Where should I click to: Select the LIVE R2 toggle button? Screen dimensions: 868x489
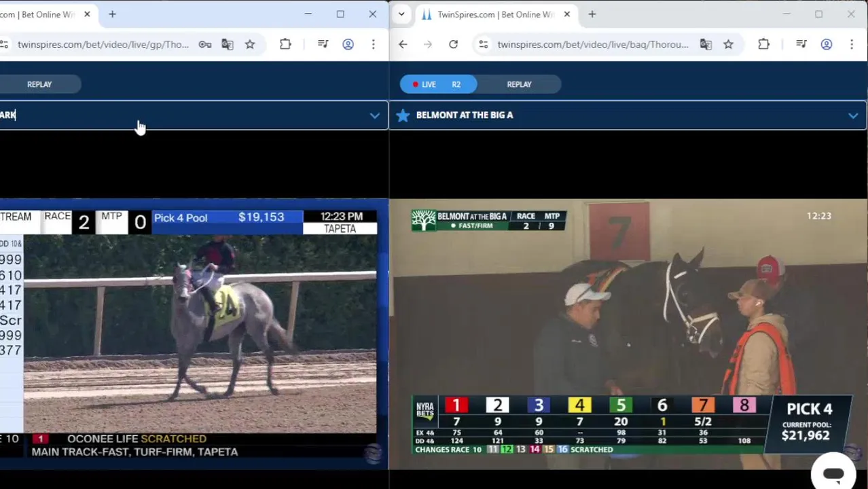click(x=438, y=84)
